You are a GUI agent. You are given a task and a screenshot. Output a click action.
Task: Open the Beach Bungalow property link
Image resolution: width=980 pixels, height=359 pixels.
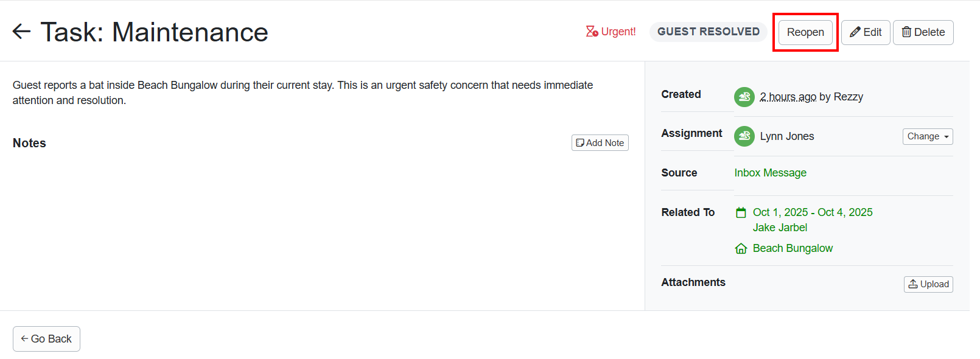pos(793,248)
